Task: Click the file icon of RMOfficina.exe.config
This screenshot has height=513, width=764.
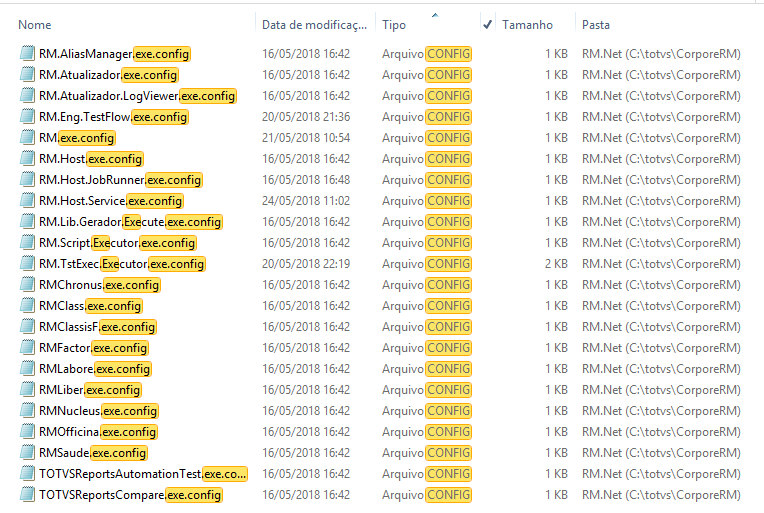Action: 27,431
